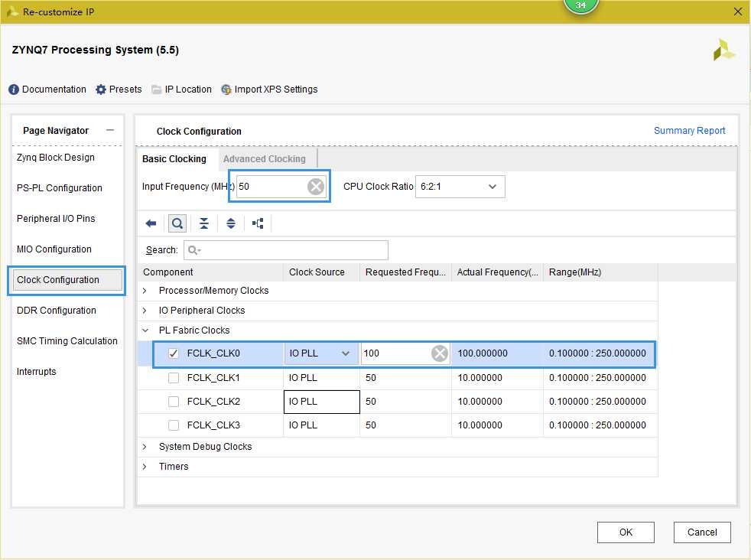This screenshot has width=751, height=560.
Task: Open IP Location folder icon
Action: tap(156, 90)
